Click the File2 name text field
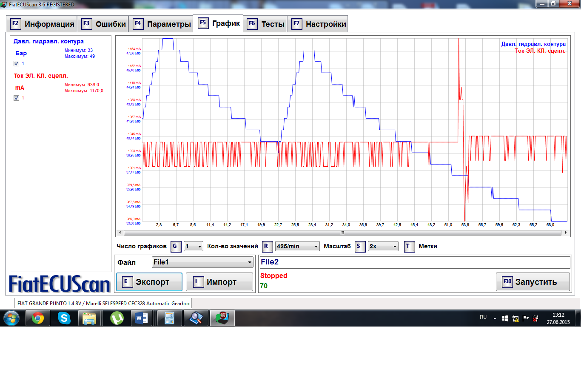This screenshot has height=392, width=581. click(414, 262)
